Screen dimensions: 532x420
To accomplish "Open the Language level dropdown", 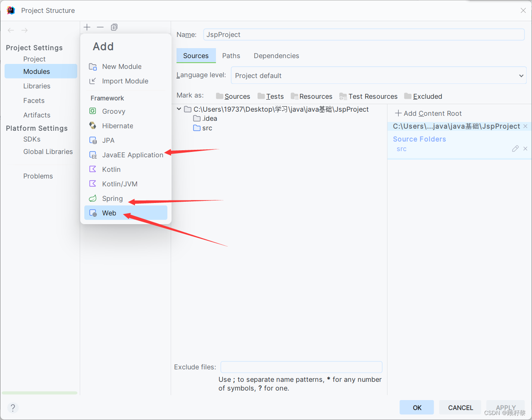I will click(378, 76).
